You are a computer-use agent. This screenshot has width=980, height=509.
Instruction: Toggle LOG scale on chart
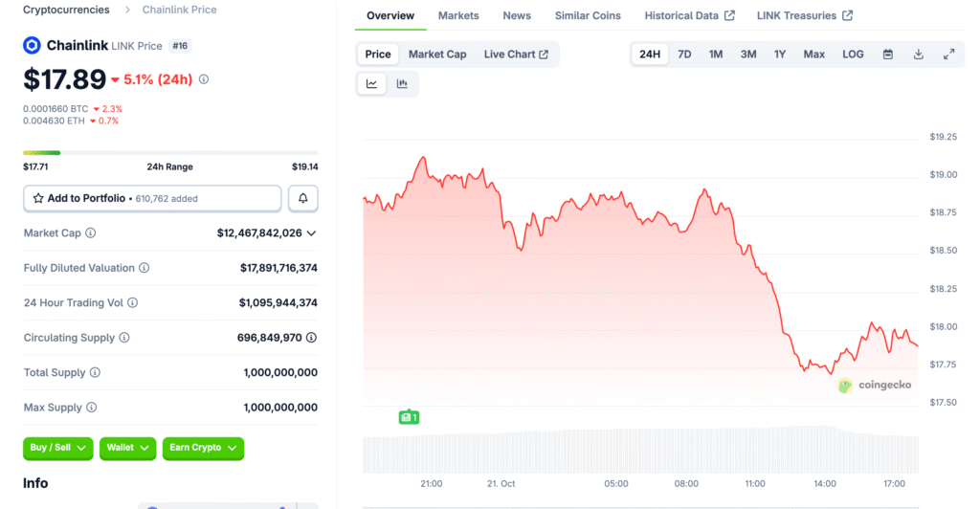[x=853, y=55]
